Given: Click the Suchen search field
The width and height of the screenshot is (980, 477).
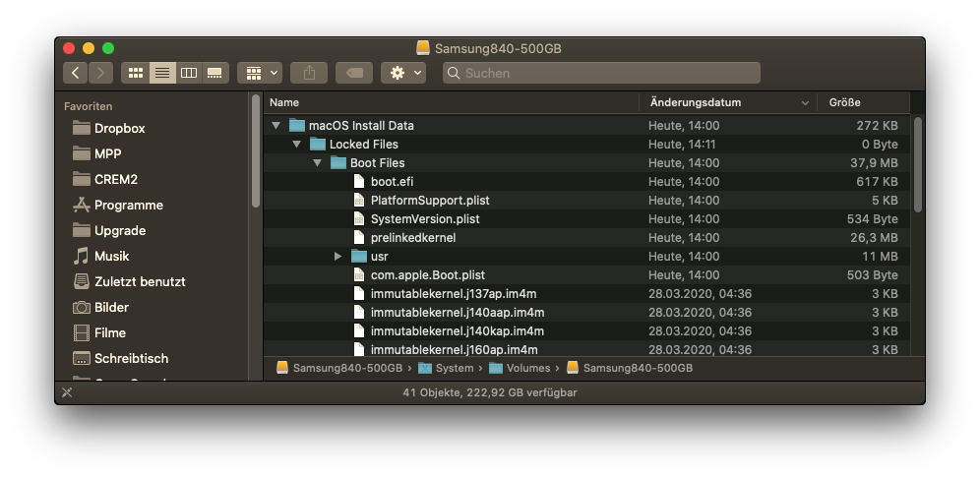Looking at the screenshot, I should [x=602, y=73].
